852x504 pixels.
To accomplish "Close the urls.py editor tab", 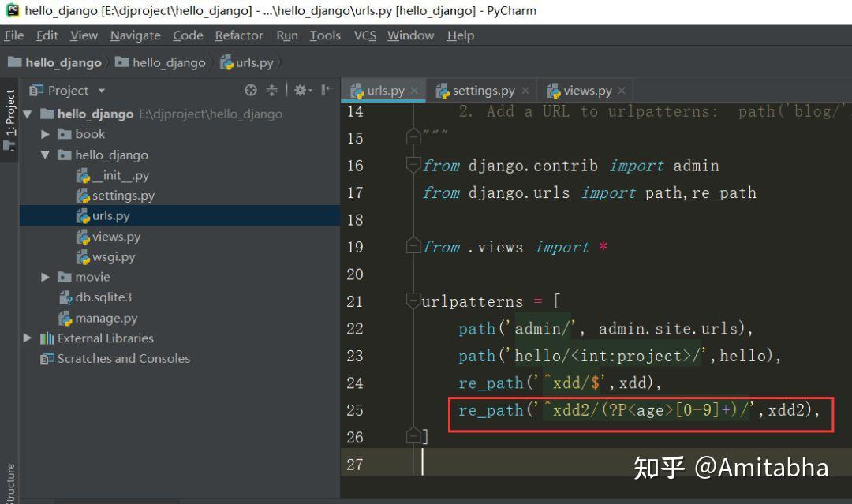I will click(x=414, y=91).
